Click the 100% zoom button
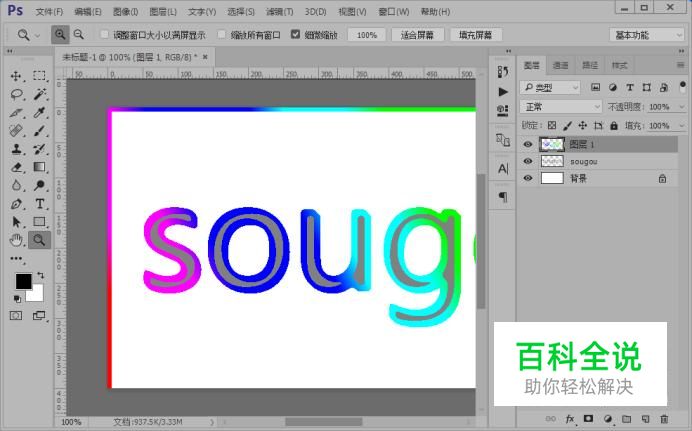This screenshot has width=692, height=431. pyautogui.click(x=366, y=35)
